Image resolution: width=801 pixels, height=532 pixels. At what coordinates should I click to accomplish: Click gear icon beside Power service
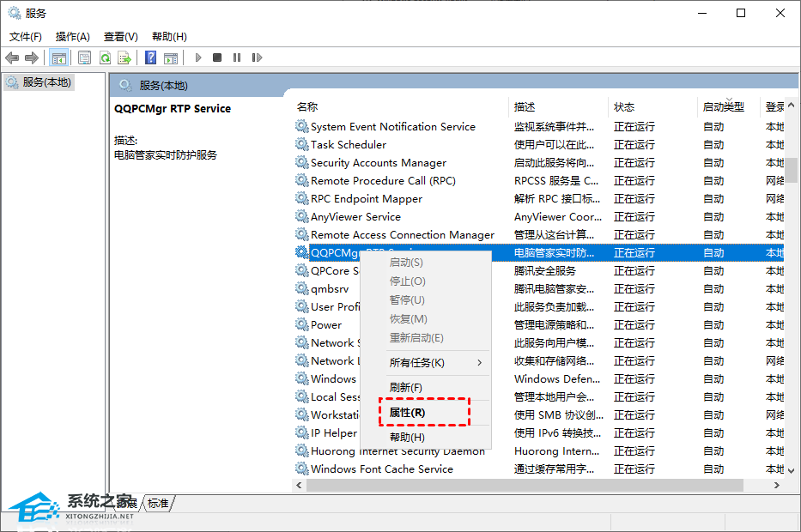coord(302,324)
